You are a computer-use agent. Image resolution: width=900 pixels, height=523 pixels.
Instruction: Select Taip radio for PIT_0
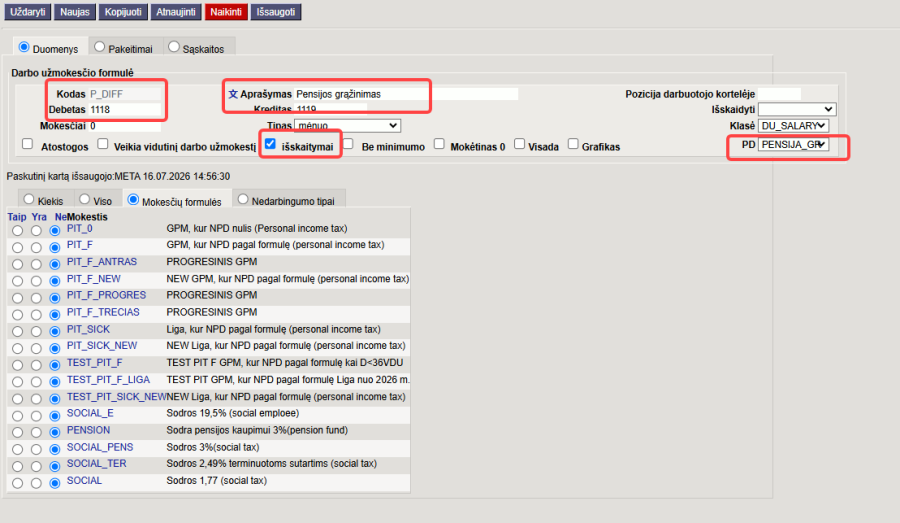pos(17,231)
